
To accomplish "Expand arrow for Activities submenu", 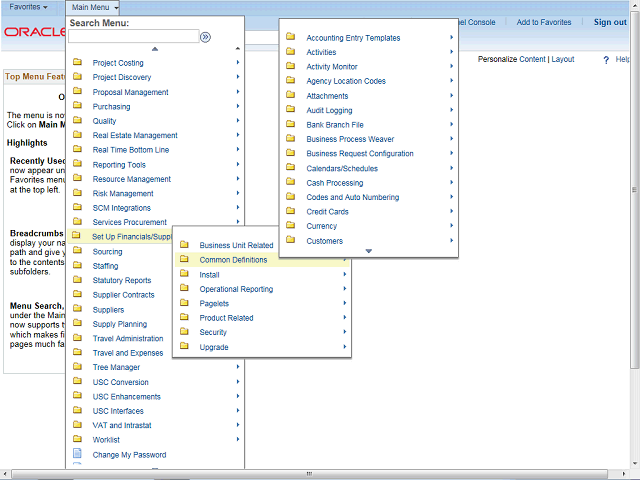I will (451, 52).
